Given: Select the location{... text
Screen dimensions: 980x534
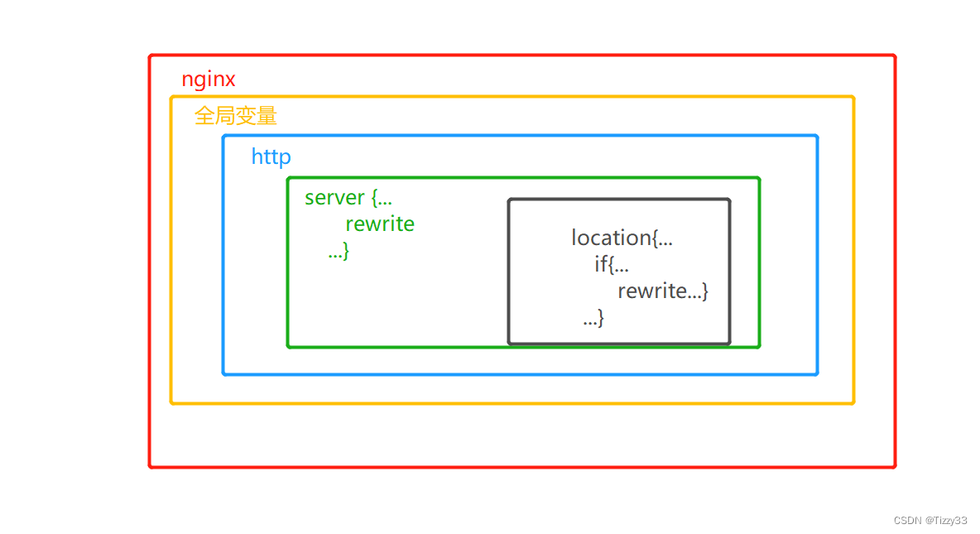Looking at the screenshot, I should pos(622,238).
